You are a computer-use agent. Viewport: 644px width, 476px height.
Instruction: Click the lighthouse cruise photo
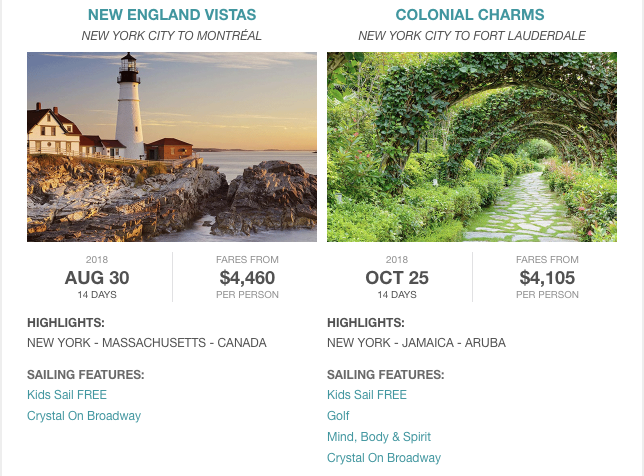pos(172,147)
